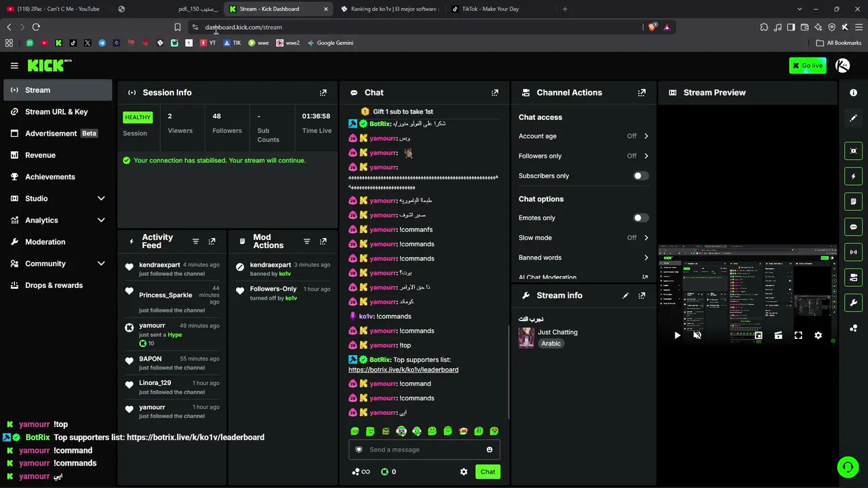Open the Google Gemini bookmark
Image resolution: width=868 pixels, height=488 pixels.
point(330,43)
